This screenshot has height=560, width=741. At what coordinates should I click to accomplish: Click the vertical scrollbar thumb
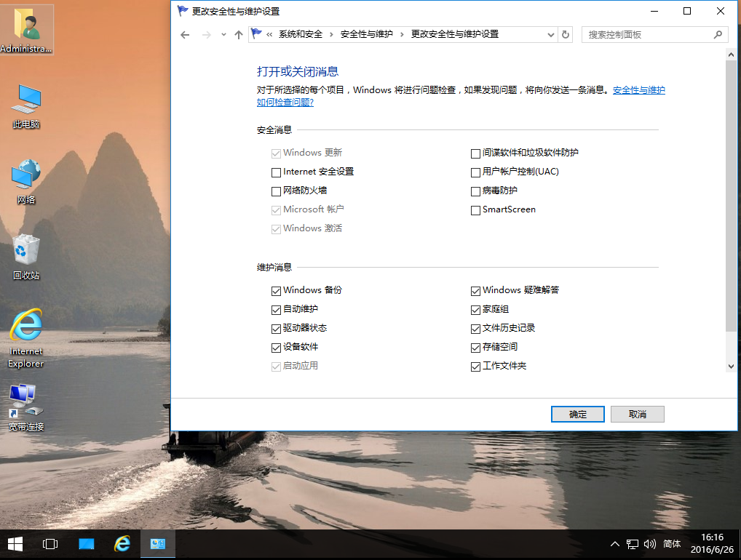731,196
